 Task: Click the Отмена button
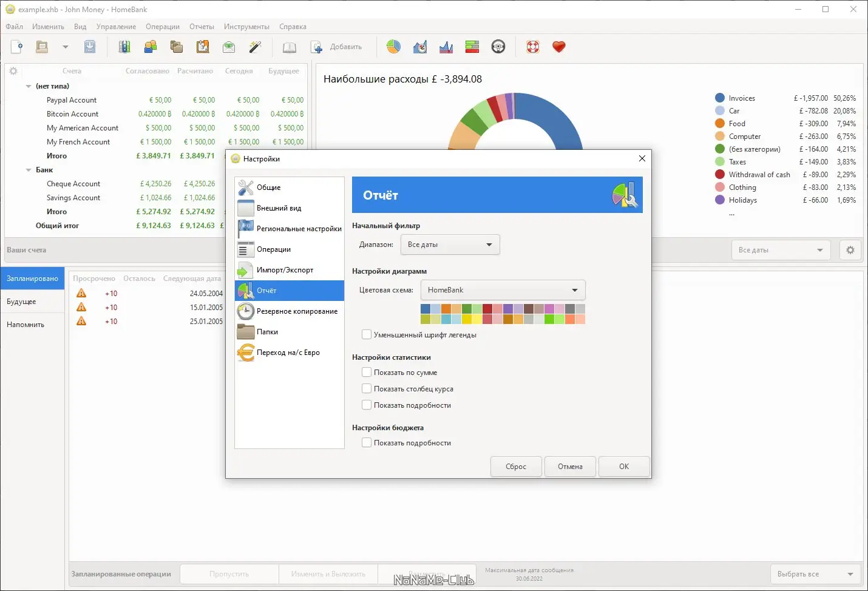coord(570,467)
